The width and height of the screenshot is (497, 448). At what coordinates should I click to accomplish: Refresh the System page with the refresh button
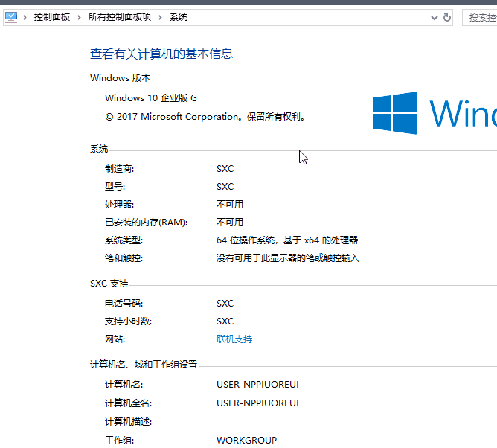click(x=447, y=17)
